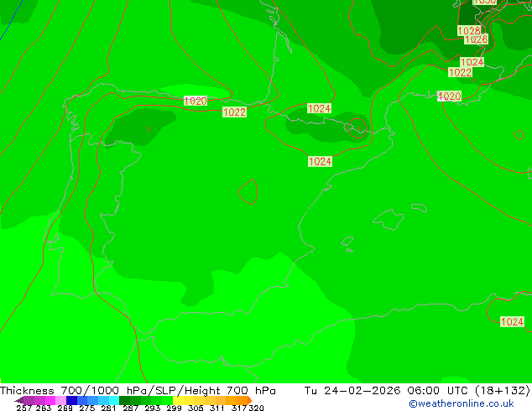Click the 1022 label in the top-right isobar cluster
Viewport: 532px width, 411px height.
(x=460, y=72)
